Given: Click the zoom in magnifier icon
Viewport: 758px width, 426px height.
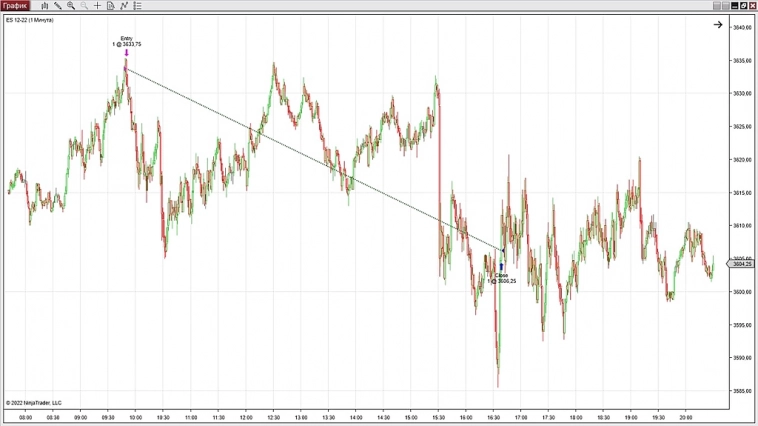Looking at the screenshot, I should (71, 6).
